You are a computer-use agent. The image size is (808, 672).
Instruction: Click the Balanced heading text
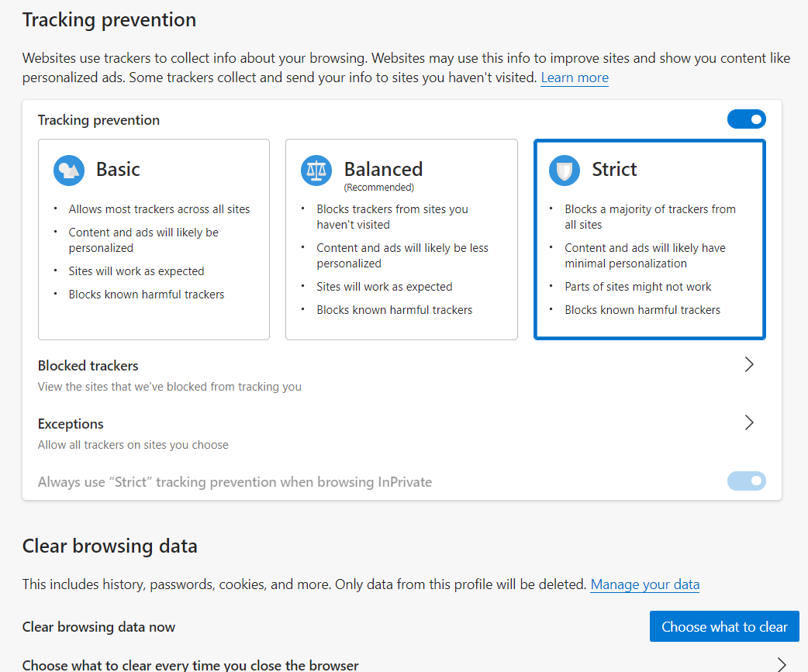[x=383, y=170]
